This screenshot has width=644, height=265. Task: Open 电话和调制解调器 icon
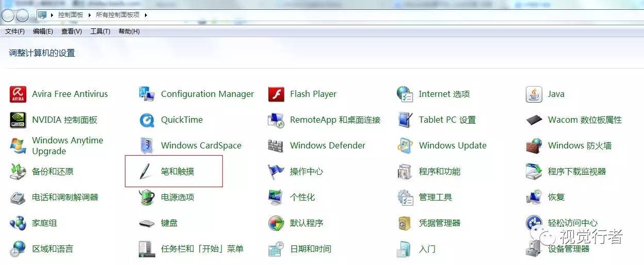tap(18, 197)
